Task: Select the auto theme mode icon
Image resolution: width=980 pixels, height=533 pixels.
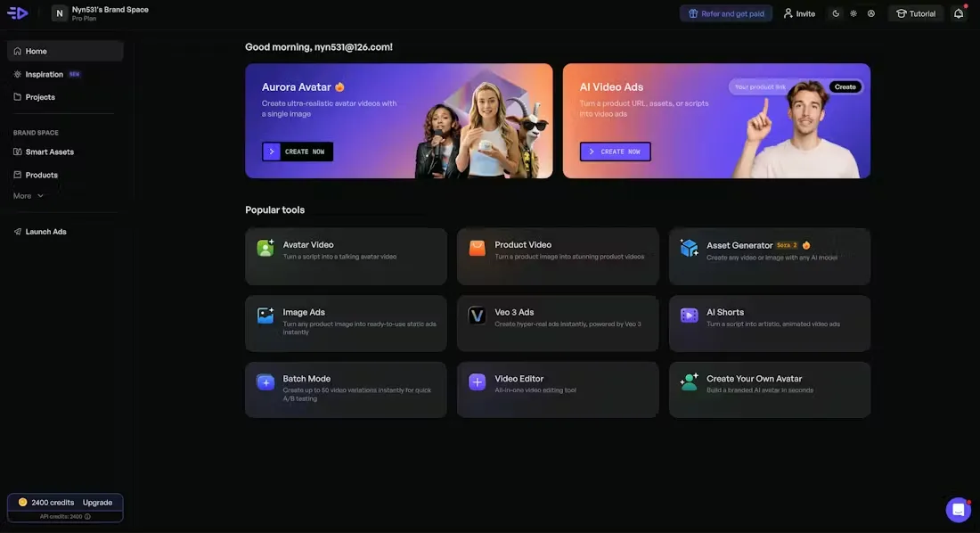Action: (x=871, y=13)
